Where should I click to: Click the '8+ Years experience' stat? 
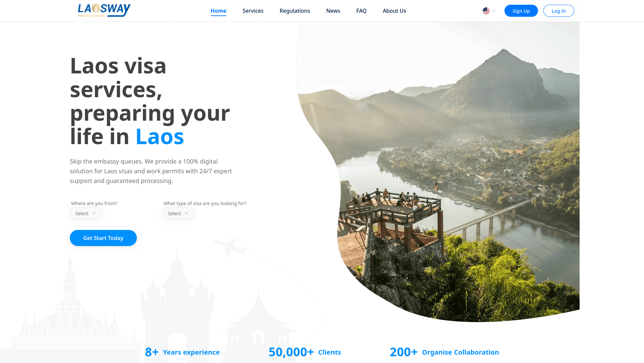click(x=182, y=352)
